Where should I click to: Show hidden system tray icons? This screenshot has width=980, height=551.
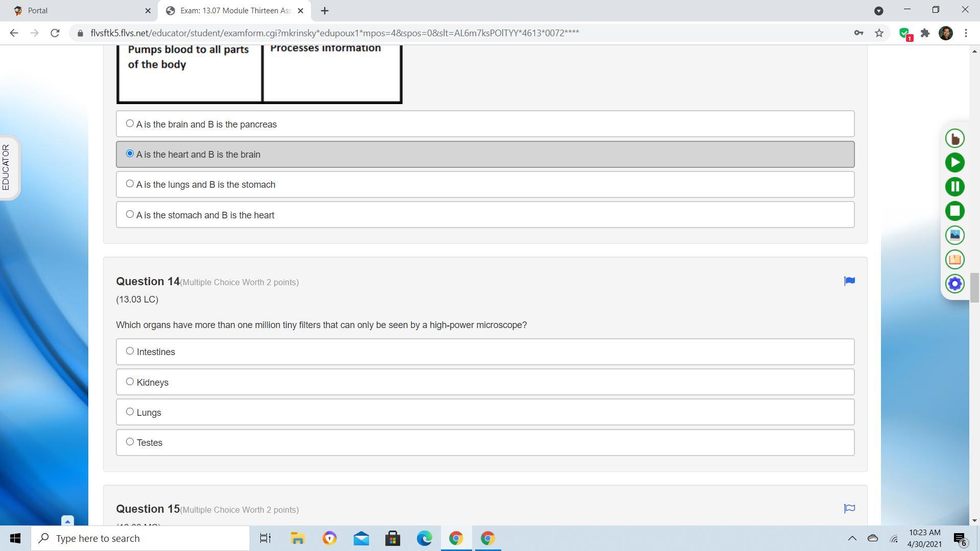852,538
